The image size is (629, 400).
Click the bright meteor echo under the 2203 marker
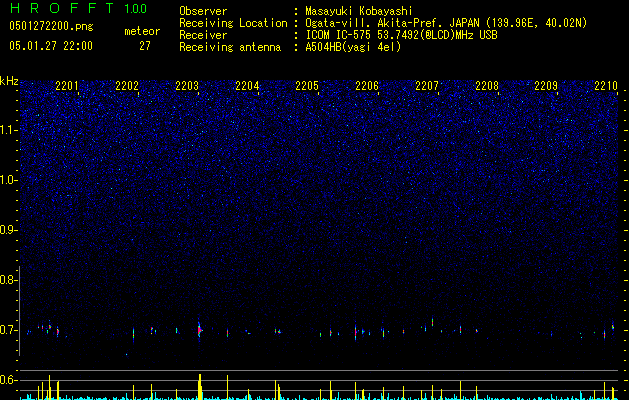199,330
